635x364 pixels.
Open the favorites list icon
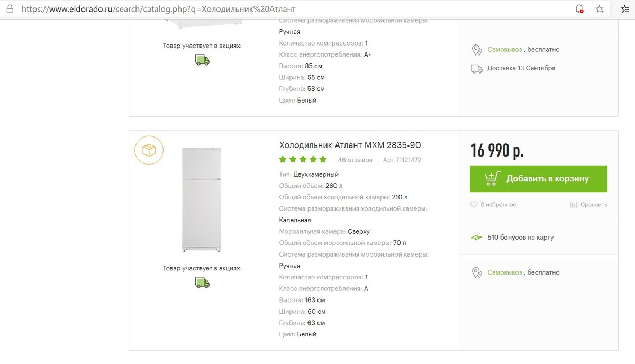(625, 9)
